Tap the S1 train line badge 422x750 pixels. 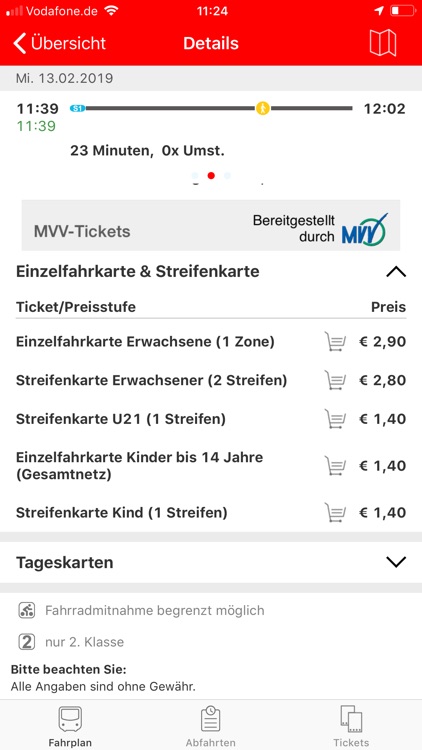coord(77,109)
